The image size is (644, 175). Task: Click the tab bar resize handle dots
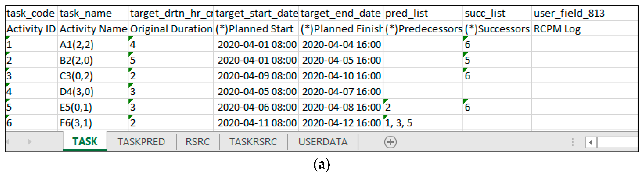[572, 142]
